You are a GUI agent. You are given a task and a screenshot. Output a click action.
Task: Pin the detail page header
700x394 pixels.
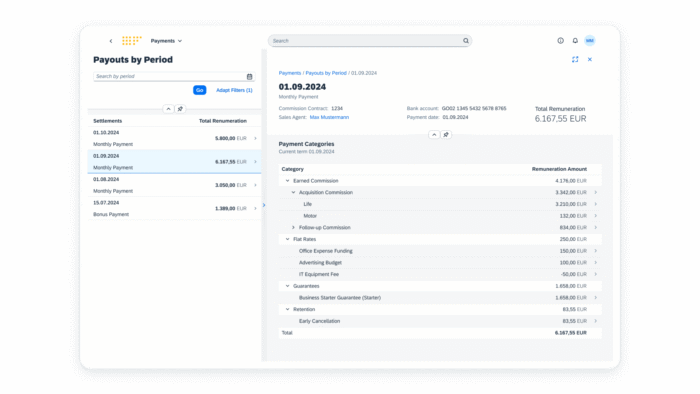click(446, 135)
